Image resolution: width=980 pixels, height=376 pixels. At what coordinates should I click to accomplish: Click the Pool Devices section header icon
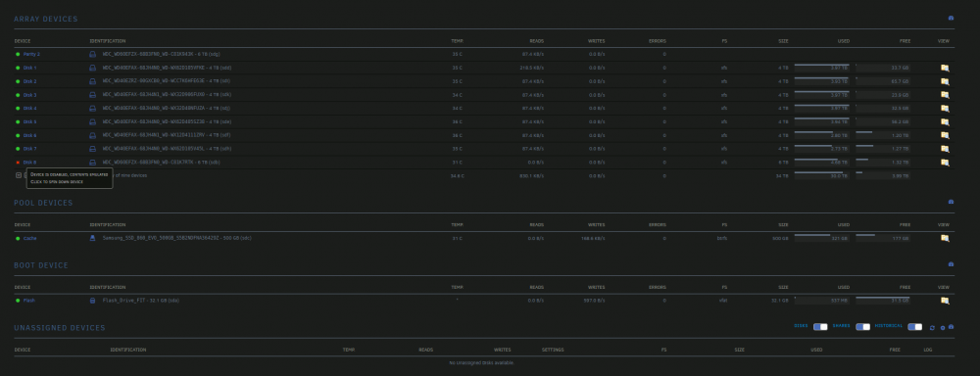(951, 202)
